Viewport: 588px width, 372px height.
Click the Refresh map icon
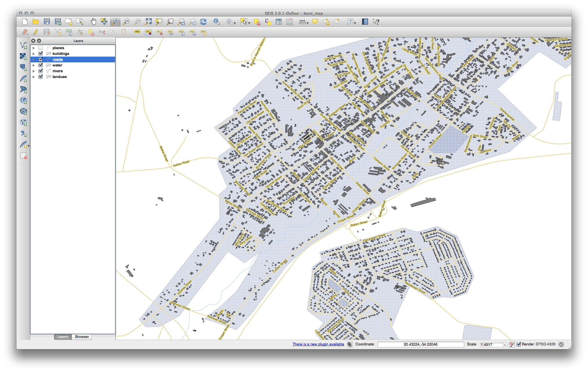203,22
